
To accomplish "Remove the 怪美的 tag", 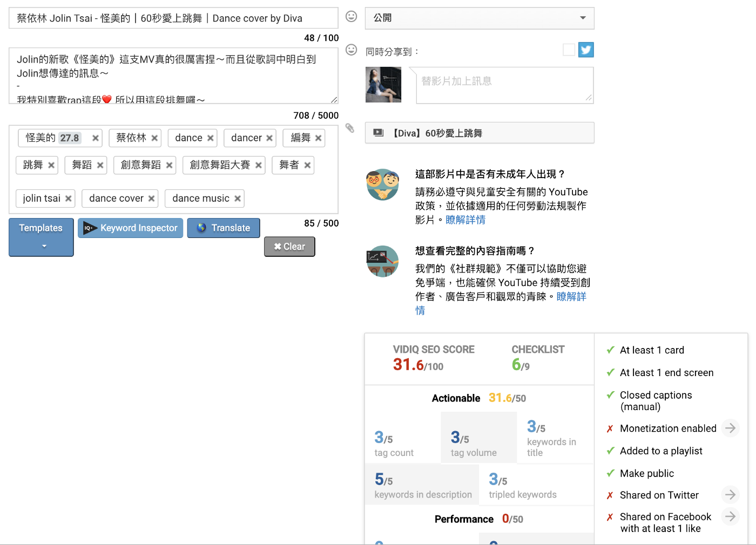I will tap(96, 138).
